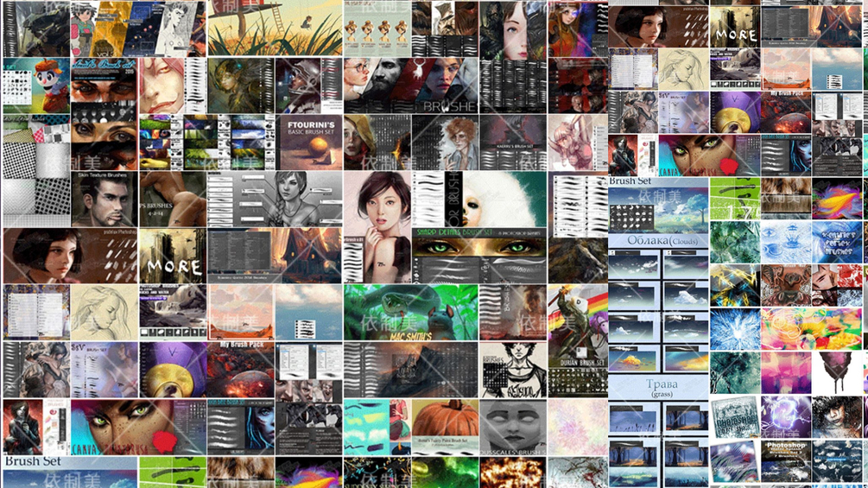
Task: Click the purple lightning orb thumbnail
Action: coord(786,418)
